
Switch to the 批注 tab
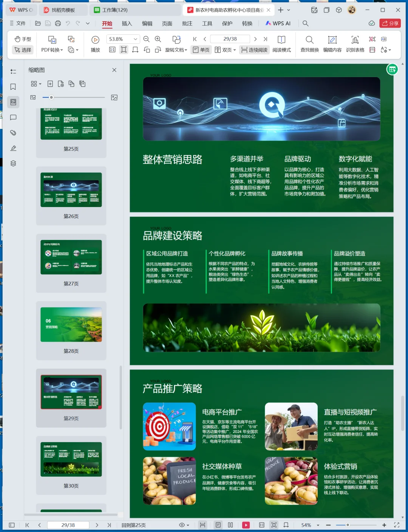pos(187,23)
